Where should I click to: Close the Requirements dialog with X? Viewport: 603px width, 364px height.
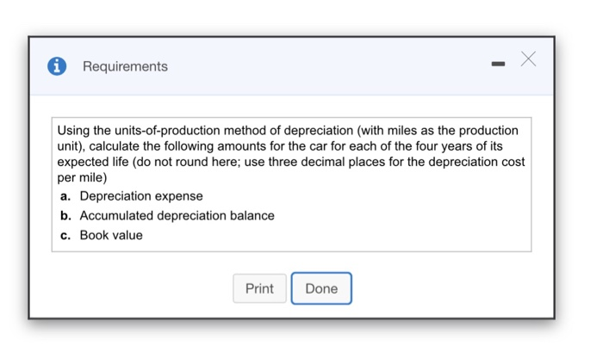(x=528, y=59)
